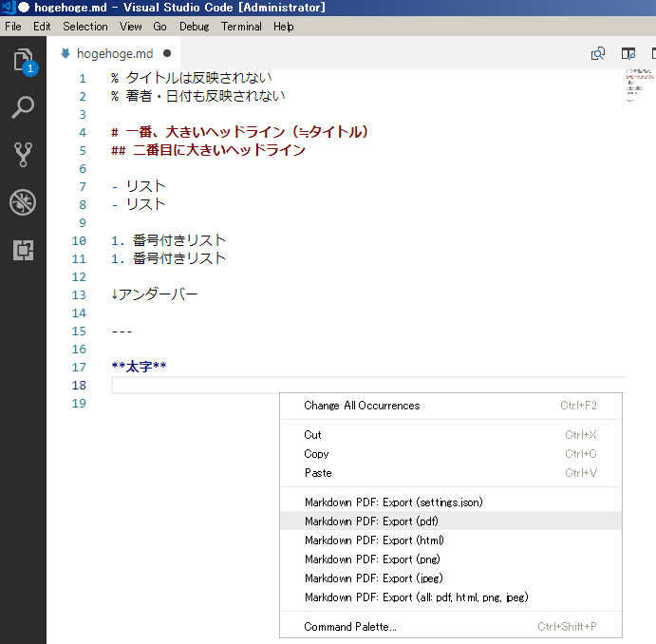
Task: Select Markdown PDF: Export (pdf)
Action: [451, 521]
